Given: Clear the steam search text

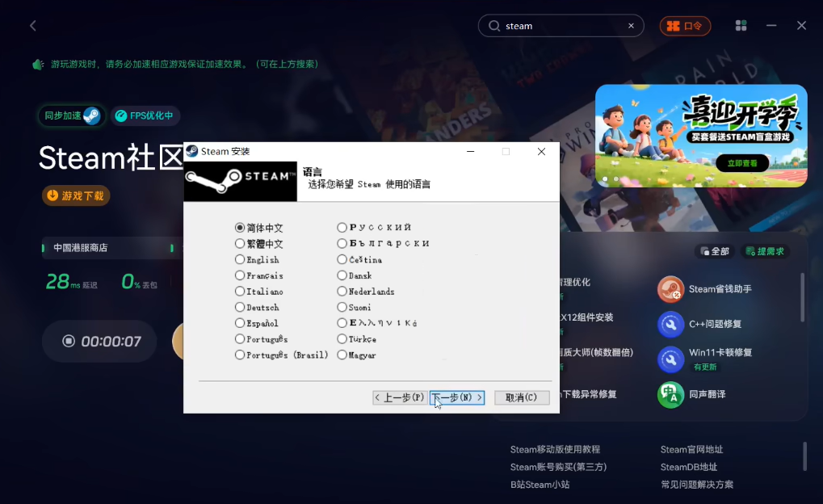Looking at the screenshot, I should [631, 26].
